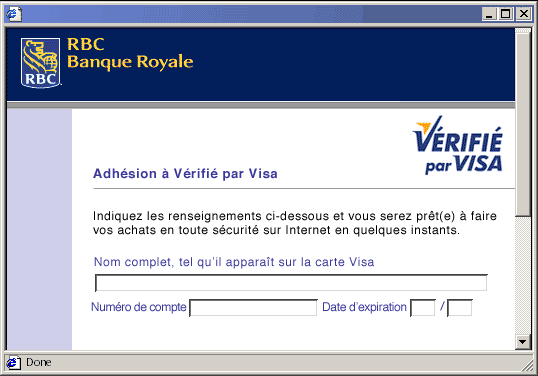Image resolution: width=538 pixels, height=376 pixels.
Task: Click the expiration month field
Action: [423, 308]
